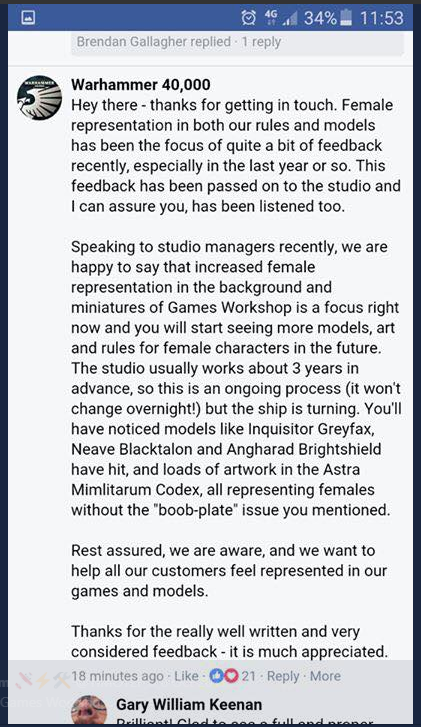Viewport: 421px width, 727px height.
Task: Select the comment text about female representation
Action: pyautogui.click(x=236, y=155)
